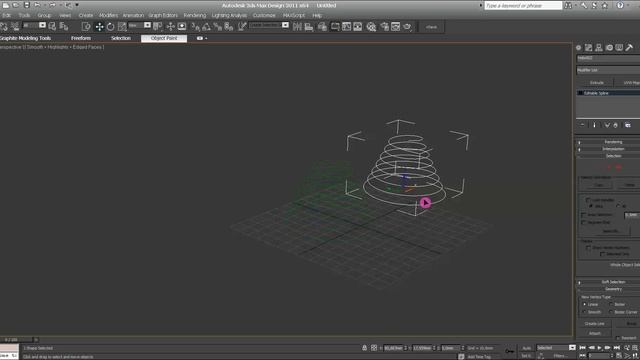Enable the Selected Only checkbox
640x360 pixels.
click(602, 254)
